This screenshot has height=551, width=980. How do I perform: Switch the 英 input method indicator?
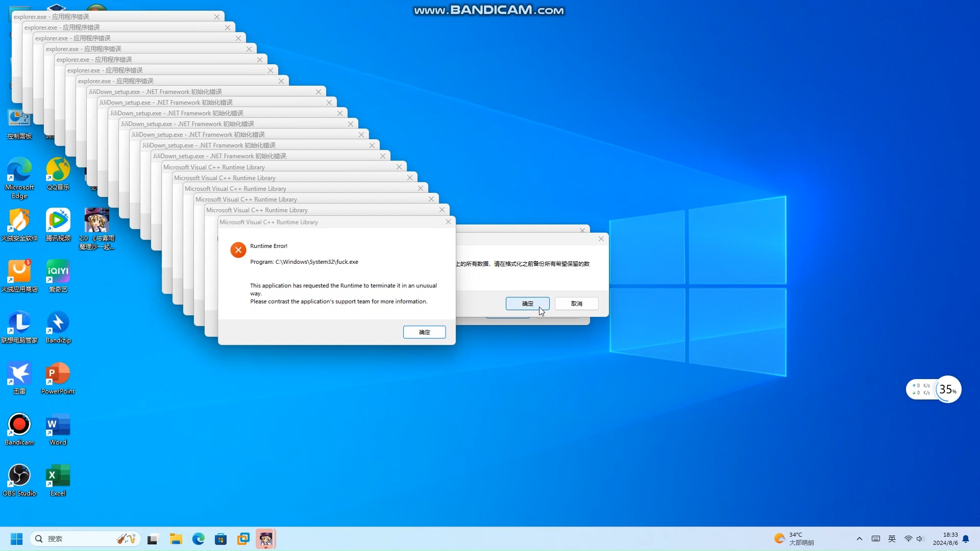point(892,539)
